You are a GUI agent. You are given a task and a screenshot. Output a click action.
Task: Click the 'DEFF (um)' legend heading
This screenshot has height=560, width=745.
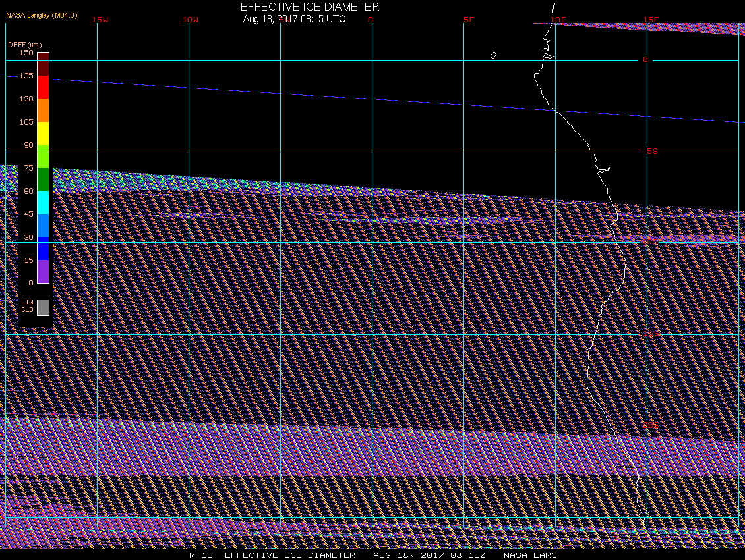[x=24, y=45]
